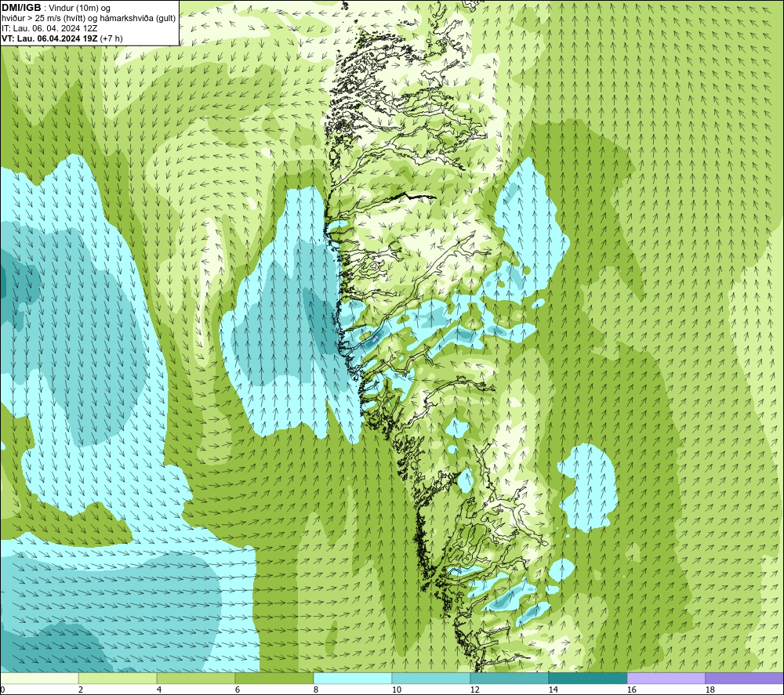Click the scale label '10'
This screenshot has height=695, width=784.
click(396, 690)
